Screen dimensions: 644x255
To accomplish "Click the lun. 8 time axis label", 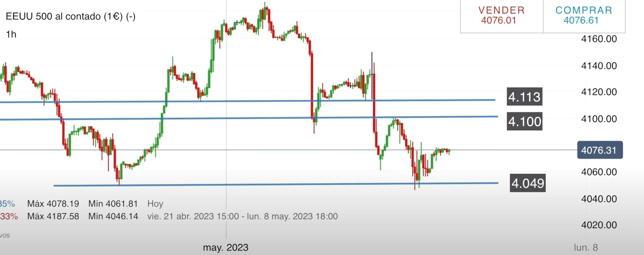I will pyautogui.click(x=586, y=248).
